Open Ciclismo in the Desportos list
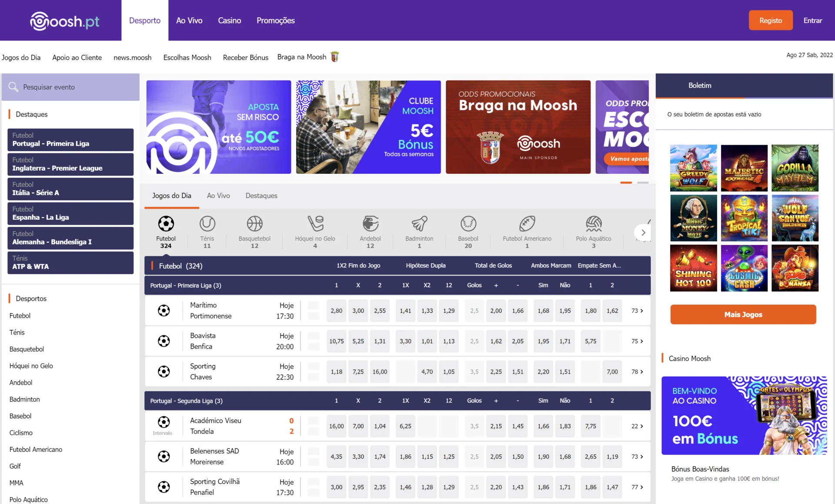Viewport: 835px width, 504px height. tap(21, 433)
